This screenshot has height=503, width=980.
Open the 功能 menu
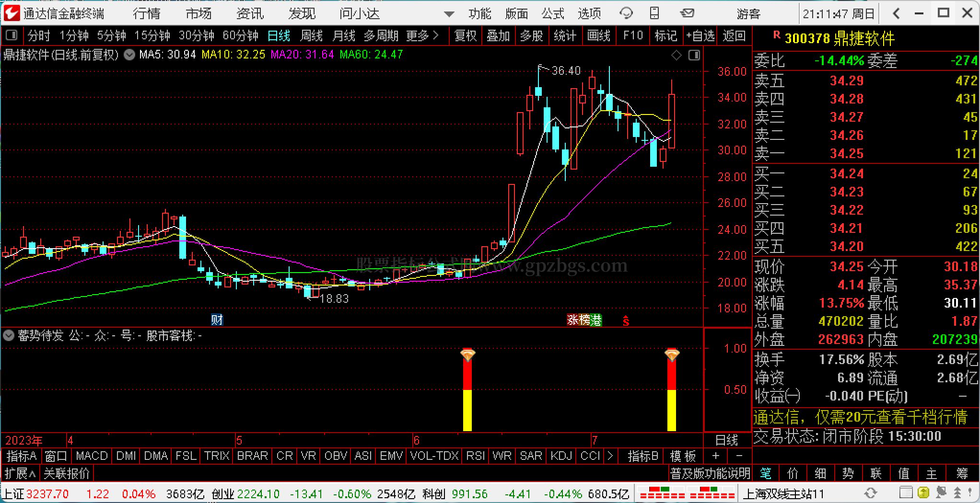click(x=480, y=13)
